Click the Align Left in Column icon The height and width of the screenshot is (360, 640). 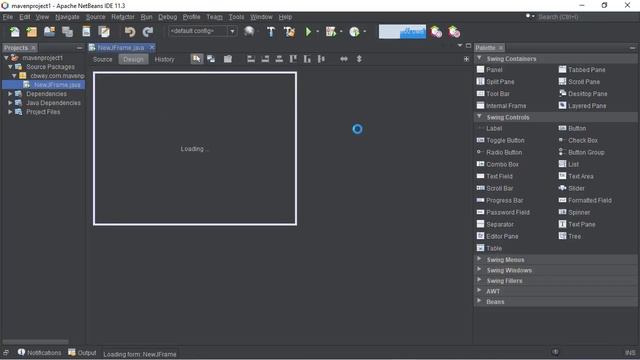point(251,59)
